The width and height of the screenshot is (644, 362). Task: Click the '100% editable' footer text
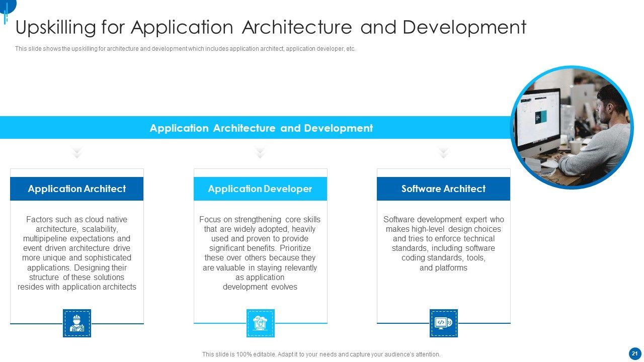[x=321, y=354]
